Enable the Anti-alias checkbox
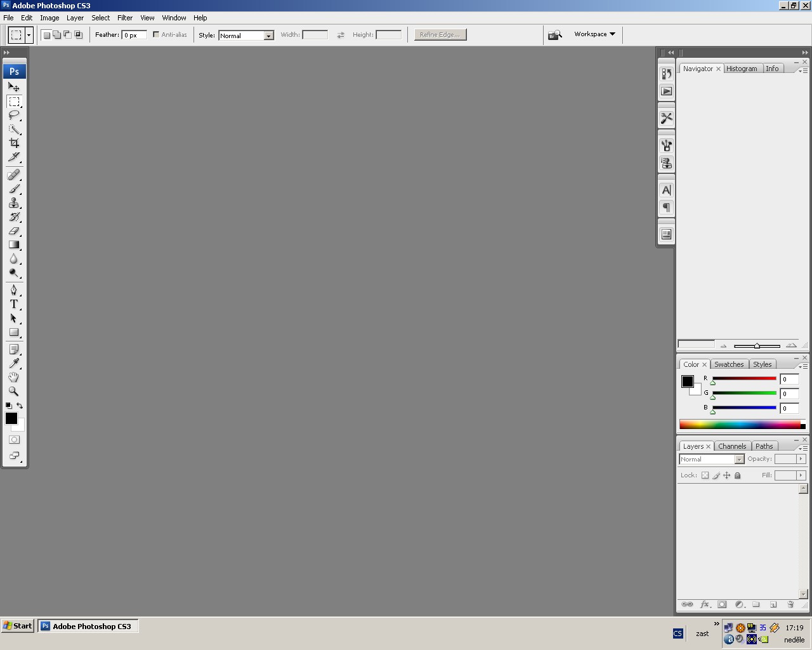The width and height of the screenshot is (812, 650). point(156,35)
